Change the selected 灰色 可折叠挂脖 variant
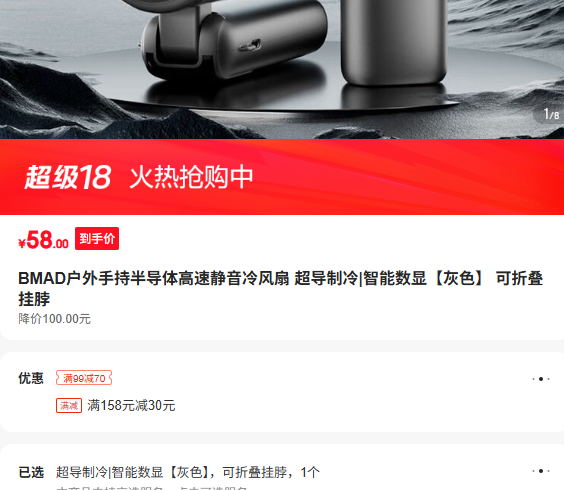Screen dimensions: 564x490 click(188, 472)
